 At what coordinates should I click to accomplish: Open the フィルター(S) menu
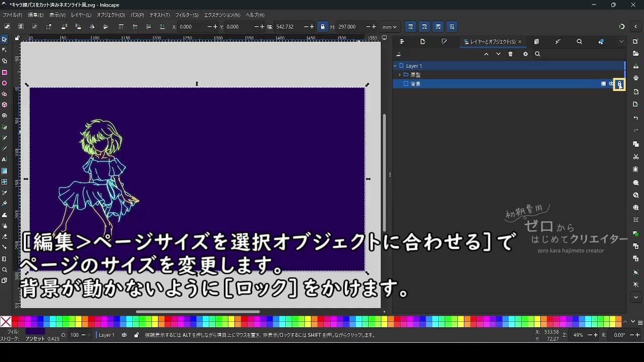(x=187, y=15)
